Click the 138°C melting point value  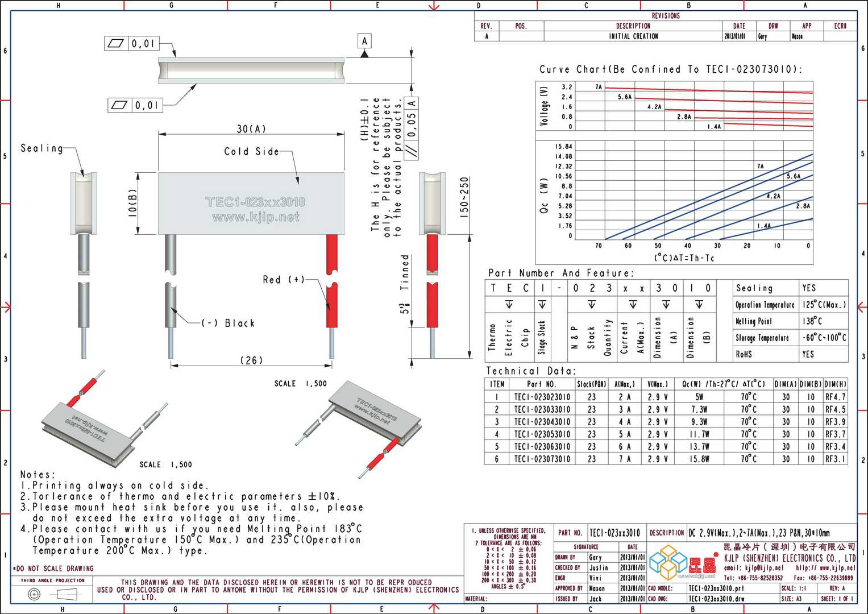(x=812, y=321)
